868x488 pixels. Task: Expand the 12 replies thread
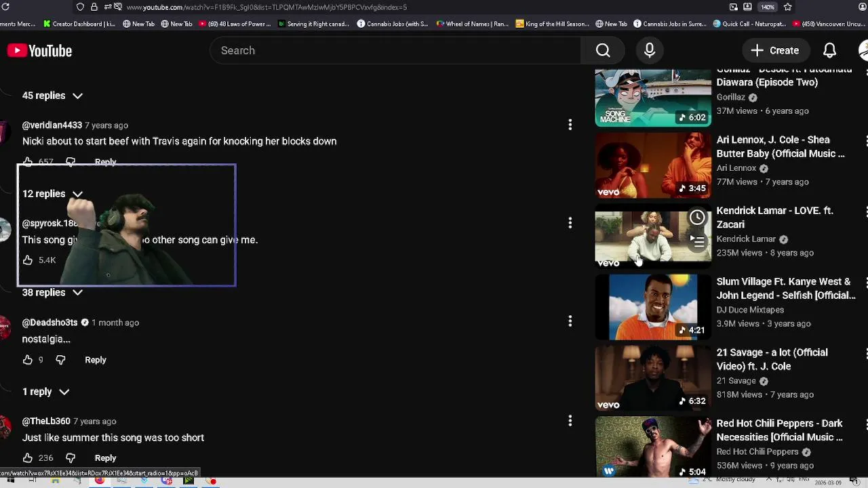tap(52, 194)
